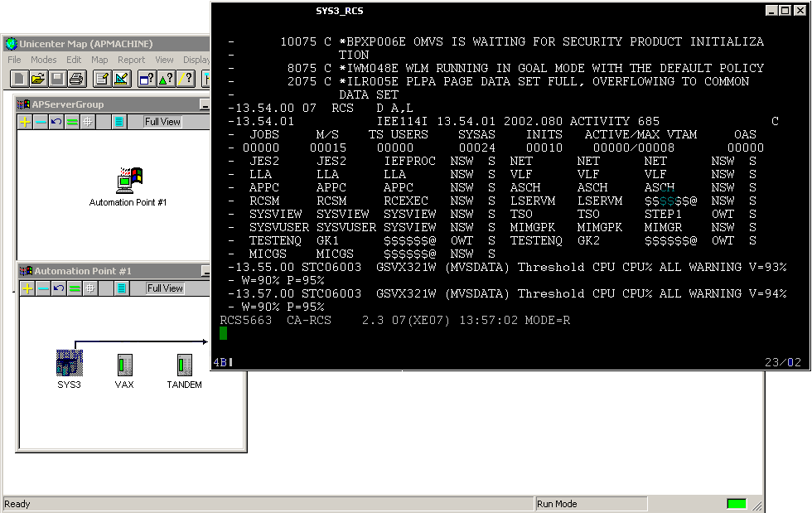Open the Report menu
Screen dimensions: 812x513
point(131,60)
